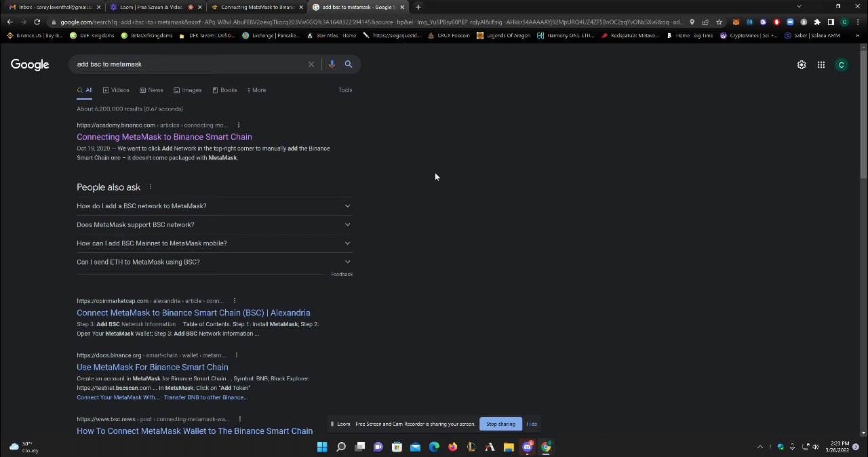Open Windows Start menu
The image size is (868, 457).
point(322,447)
